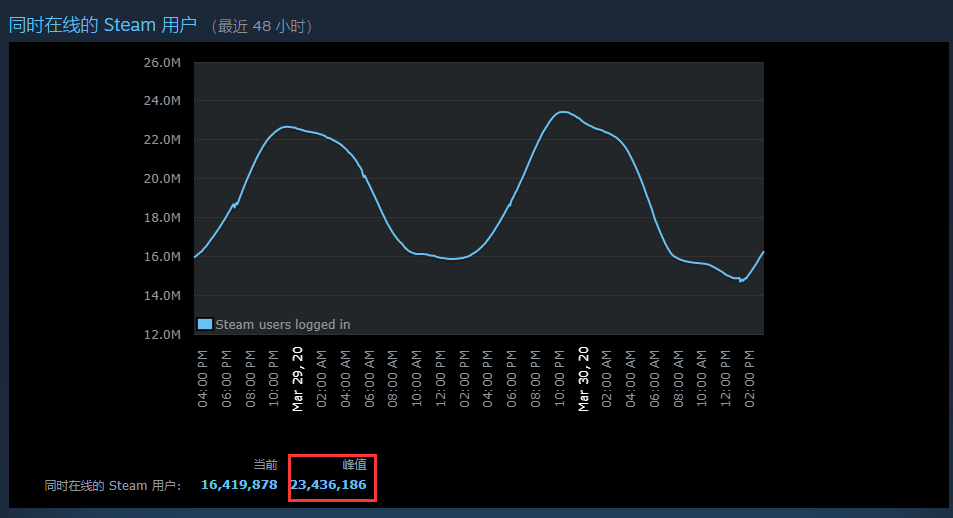Click the '峰值' column header
This screenshot has width=953, height=518.
tap(354, 464)
